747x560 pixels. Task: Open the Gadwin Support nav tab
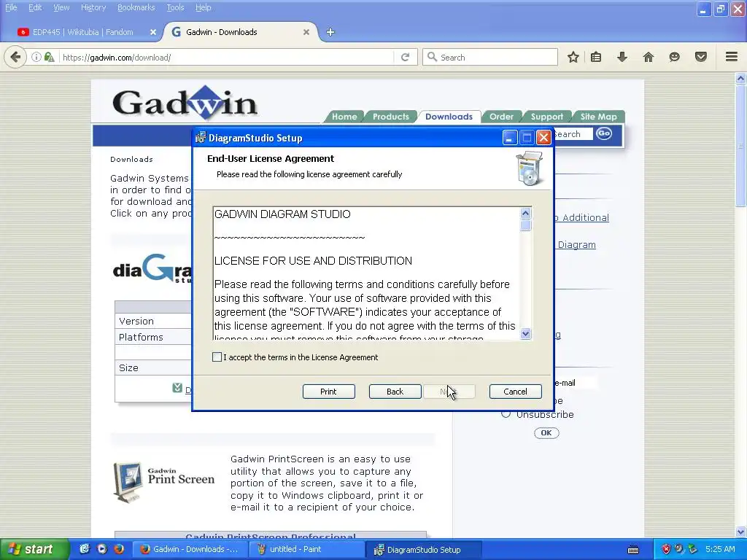click(x=547, y=116)
